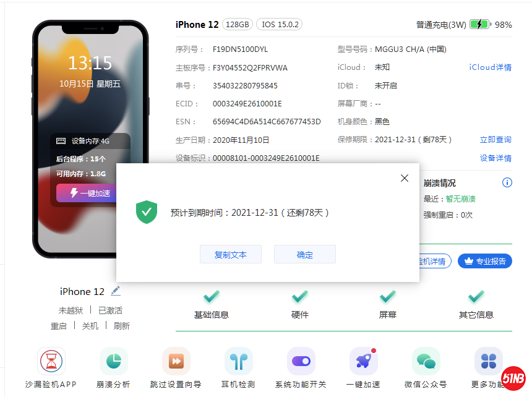The width and height of the screenshot is (532, 397).
Task: Click the 暂无崩溃 status text
Action: (x=460, y=199)
